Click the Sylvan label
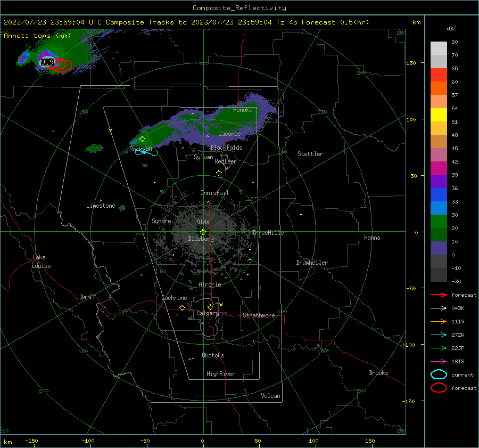The image size is (479, 448). [203, 157]
